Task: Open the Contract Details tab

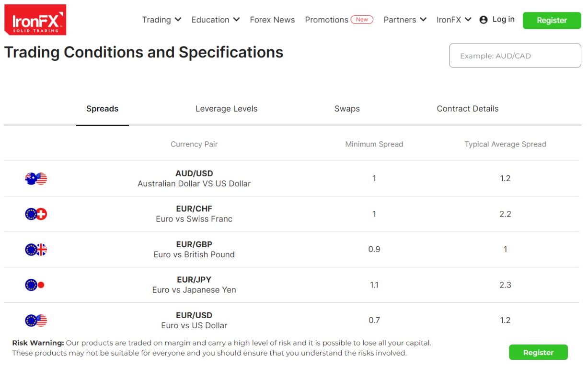Action: click(467, 109)
